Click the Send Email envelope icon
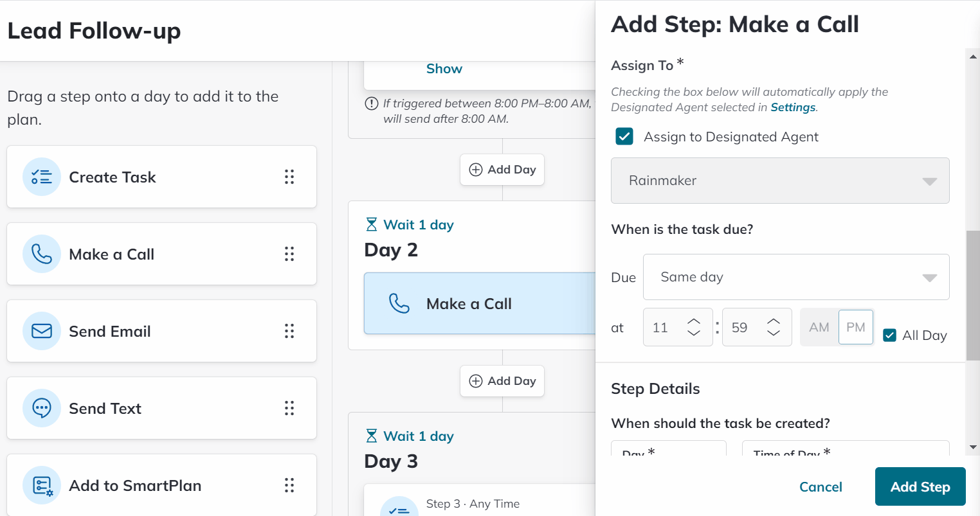Screen dimensions: 980x516 [42, 331]
